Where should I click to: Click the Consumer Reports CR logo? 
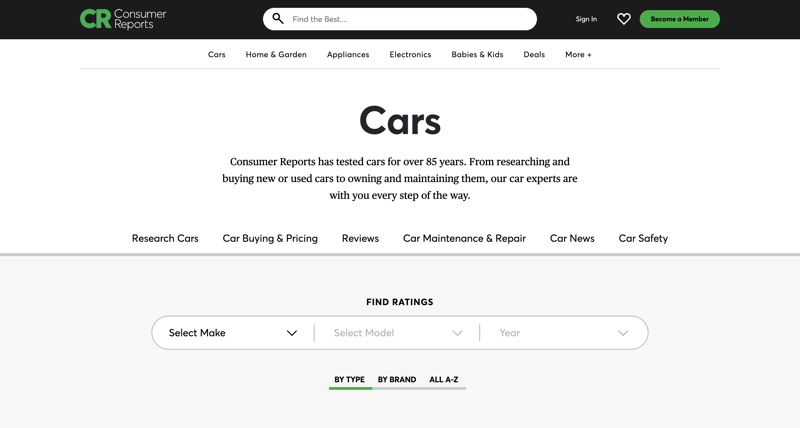[x=123, y=19]
